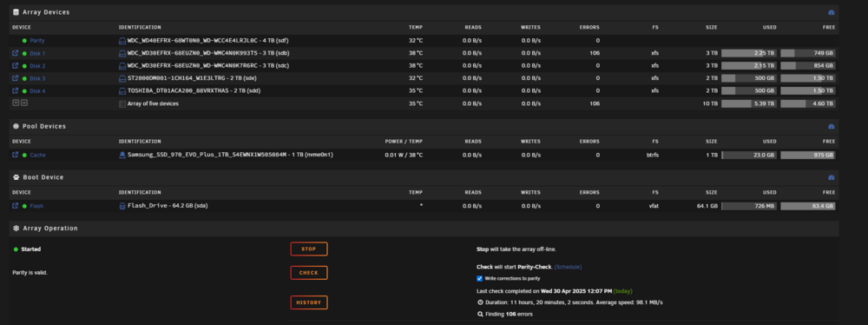The width and height of the screenshot is (868, 325).
Task: Click the browse icon beside Cache
Action: tap(15, 155)
